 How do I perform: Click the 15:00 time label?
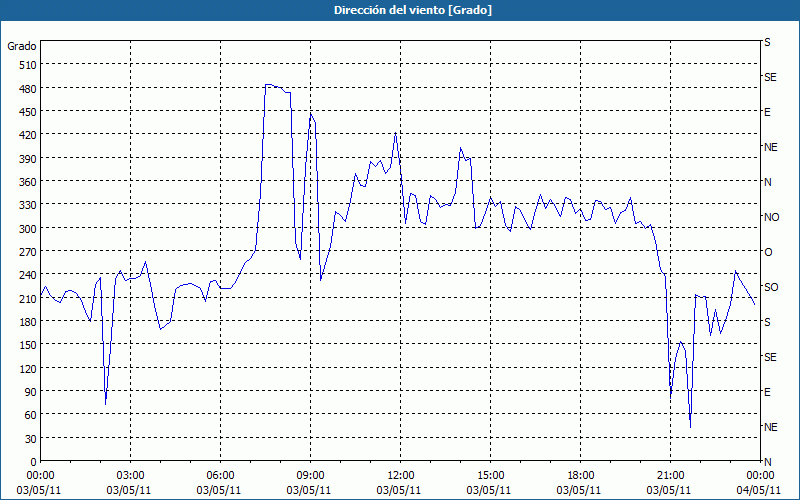[490, 476]
